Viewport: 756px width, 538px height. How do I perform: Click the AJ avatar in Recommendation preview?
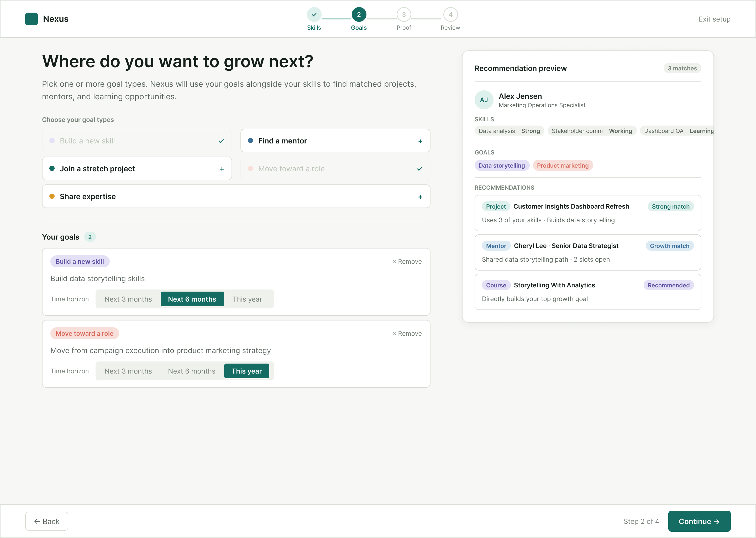484,100
